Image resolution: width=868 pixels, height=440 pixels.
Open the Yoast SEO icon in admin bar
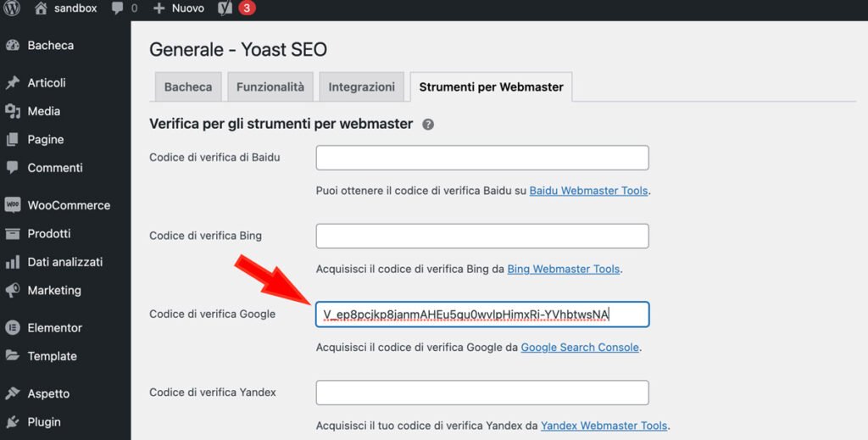click(225, 8)
